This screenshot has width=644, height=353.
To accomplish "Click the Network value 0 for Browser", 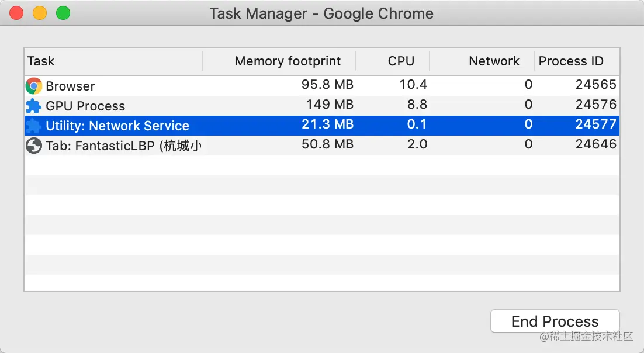I will [528, 85].
